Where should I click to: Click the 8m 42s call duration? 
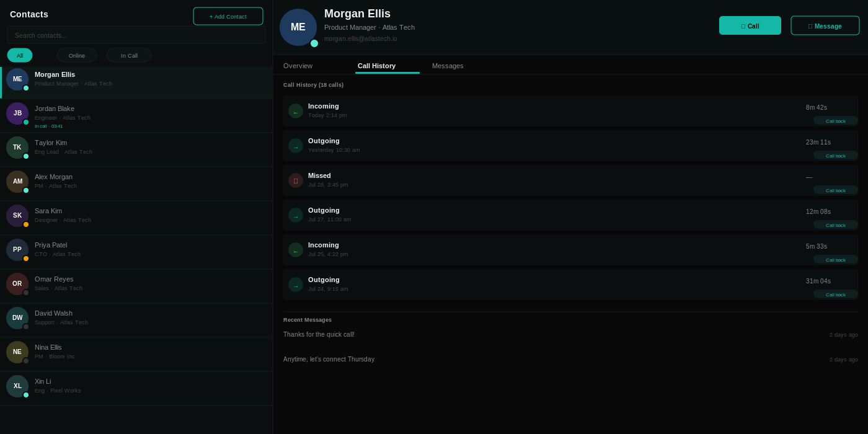pos(817,107)
